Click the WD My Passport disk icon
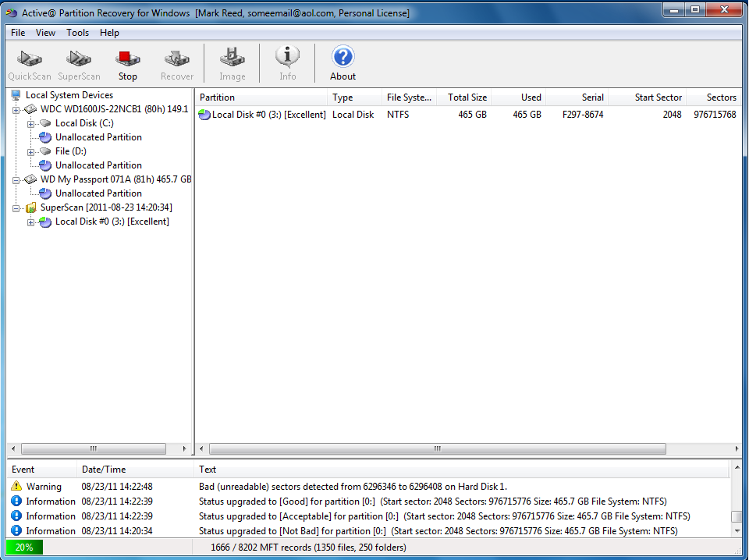749x560 pixels. point(30,179)
